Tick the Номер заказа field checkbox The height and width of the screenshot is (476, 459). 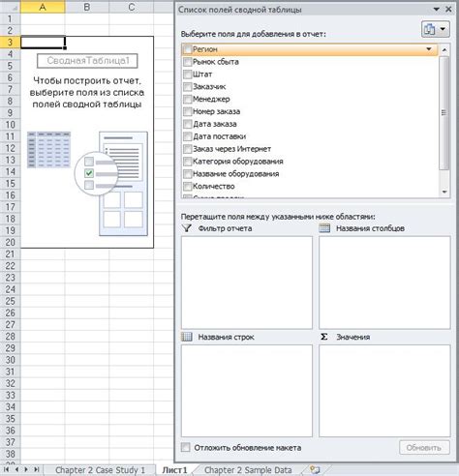tap(187, 111)
